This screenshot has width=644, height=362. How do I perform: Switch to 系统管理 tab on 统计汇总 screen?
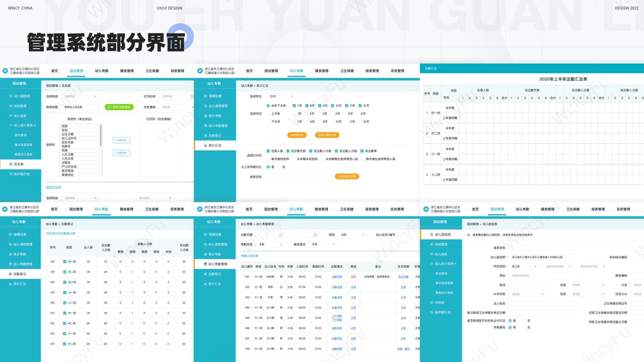coord(397,71)
